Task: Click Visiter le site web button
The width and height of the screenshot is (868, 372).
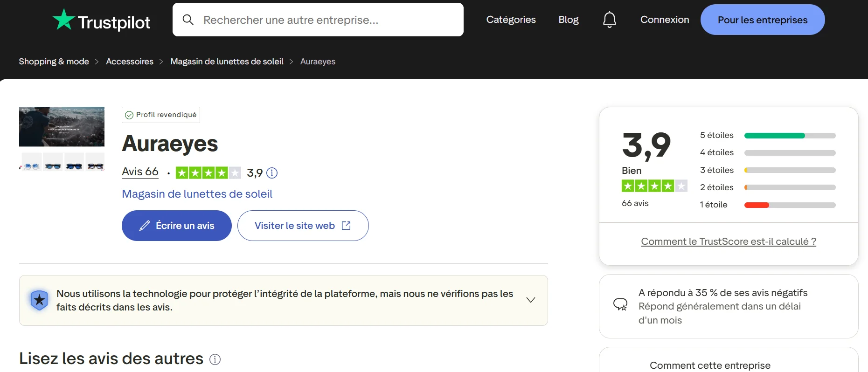Action: pyautogui.click(x=303, y=226)
